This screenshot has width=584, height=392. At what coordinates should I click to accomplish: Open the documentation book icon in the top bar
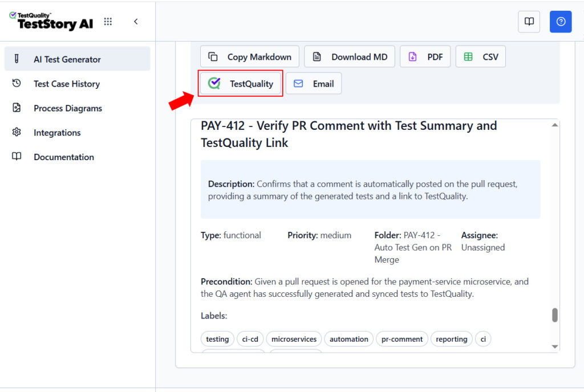529,21
